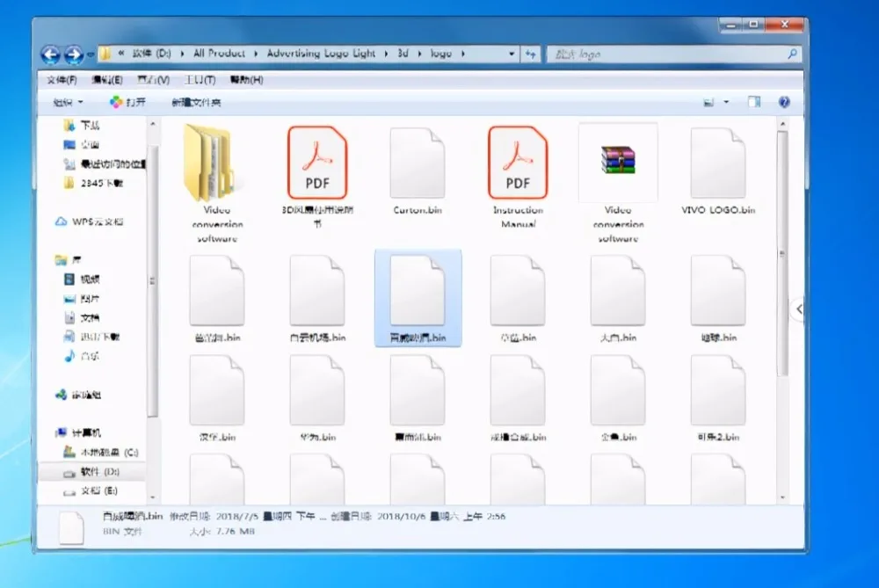
Task: Select the Carton.bin file
Action: tap(418, 171)
